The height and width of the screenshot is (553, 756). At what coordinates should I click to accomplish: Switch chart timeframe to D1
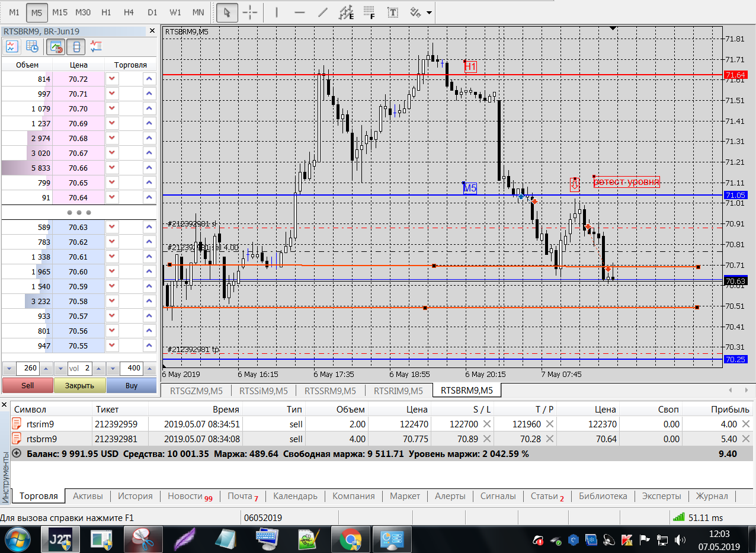(x=152, y=12)
